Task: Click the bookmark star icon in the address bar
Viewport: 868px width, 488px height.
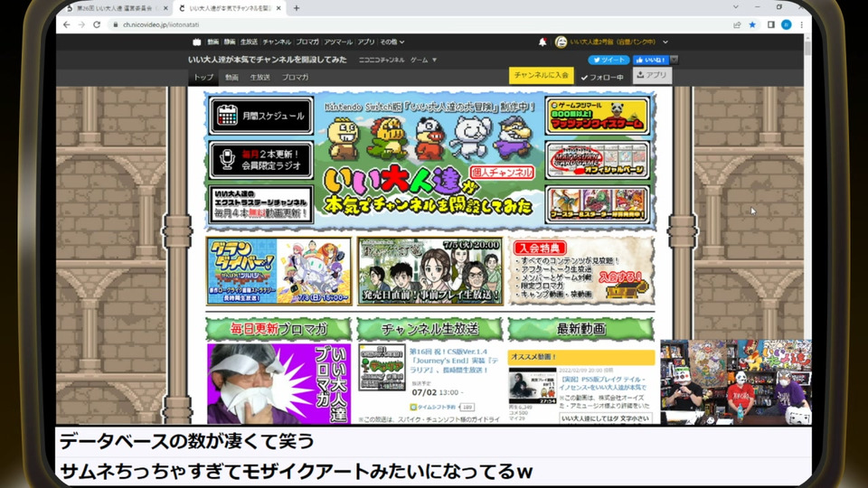Action: [752, 25]
